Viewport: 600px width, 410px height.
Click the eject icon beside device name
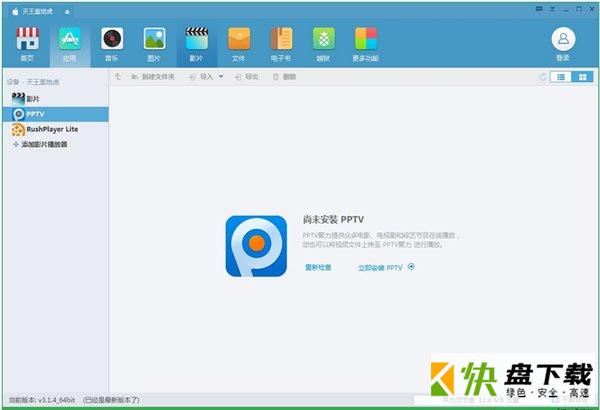[67, 12]
